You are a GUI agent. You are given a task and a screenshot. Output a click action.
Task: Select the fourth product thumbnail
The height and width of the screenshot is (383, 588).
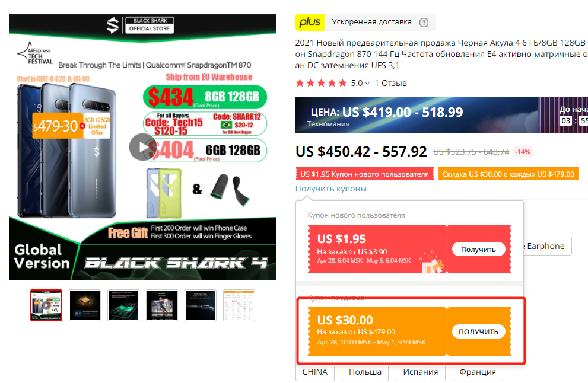click(x=161, y=305)
